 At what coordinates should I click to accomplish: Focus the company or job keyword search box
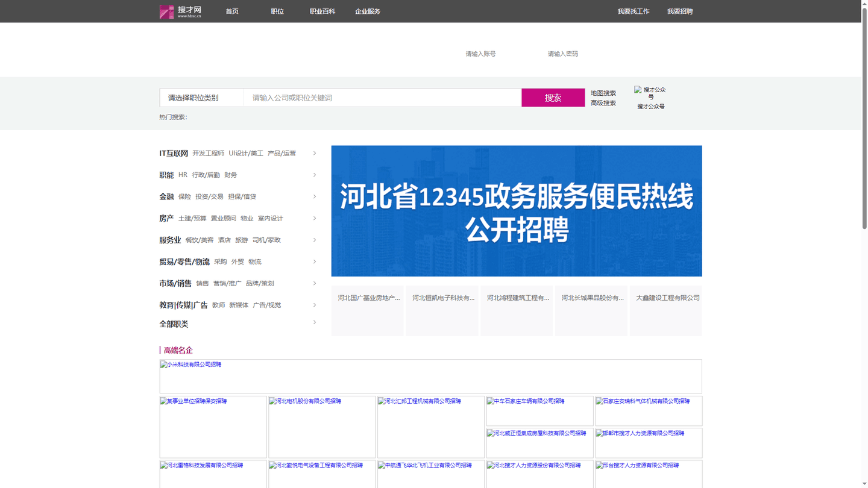pos(382,98)
